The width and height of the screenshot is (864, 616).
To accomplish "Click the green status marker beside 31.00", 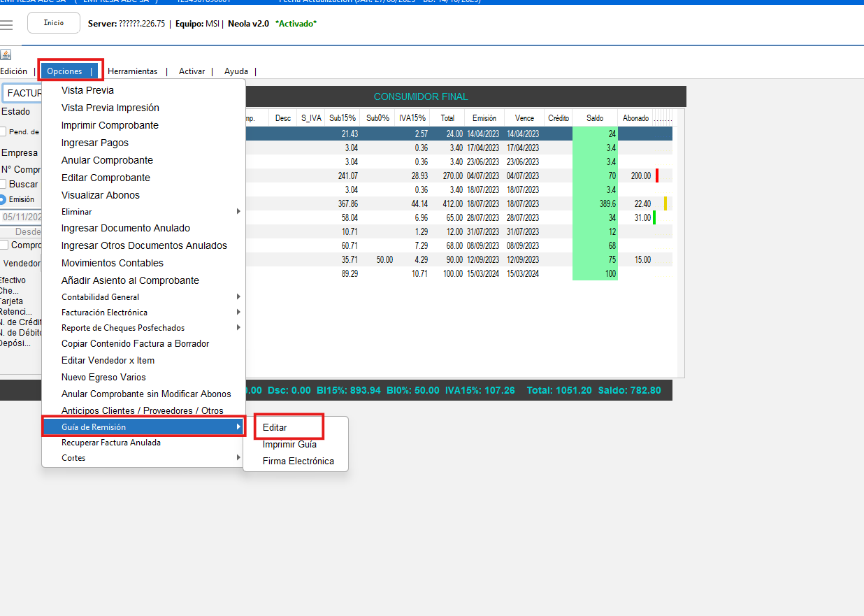I will pyautogui.click(x=654, y=217).
